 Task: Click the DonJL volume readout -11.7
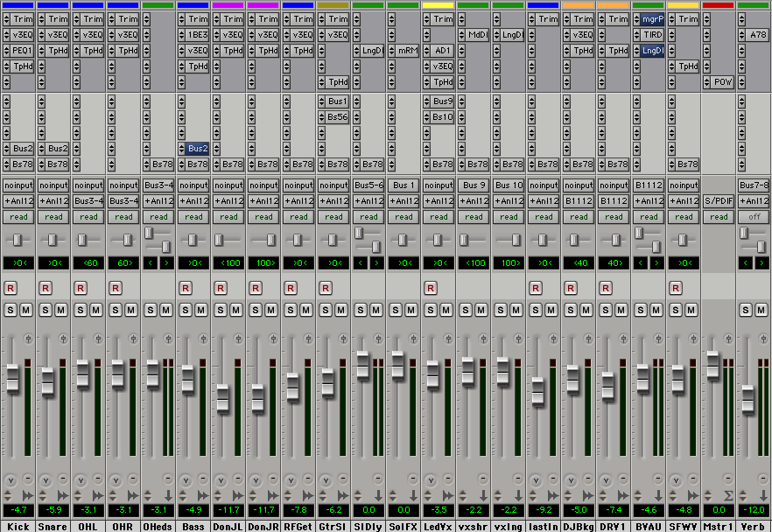click(x=229, y=510)
